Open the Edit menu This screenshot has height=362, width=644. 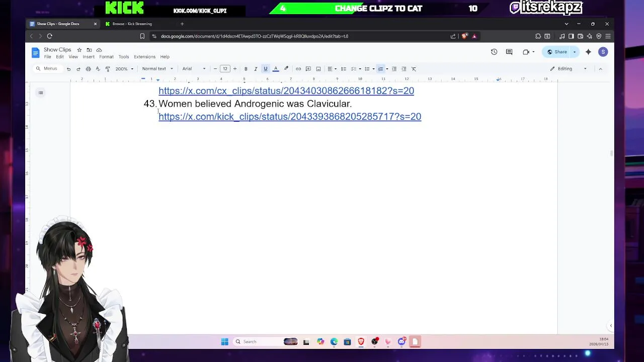[60, 57]
